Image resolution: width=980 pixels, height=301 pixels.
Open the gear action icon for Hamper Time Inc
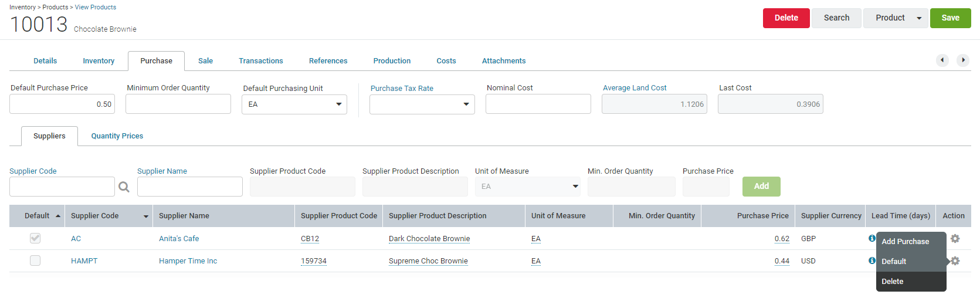click(x=955, y=261)
